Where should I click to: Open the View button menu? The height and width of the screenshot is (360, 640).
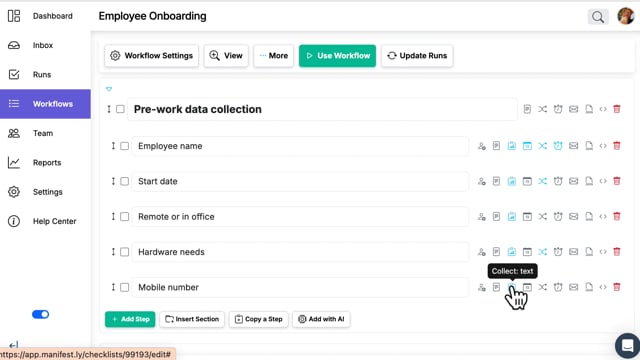[226, 56]
